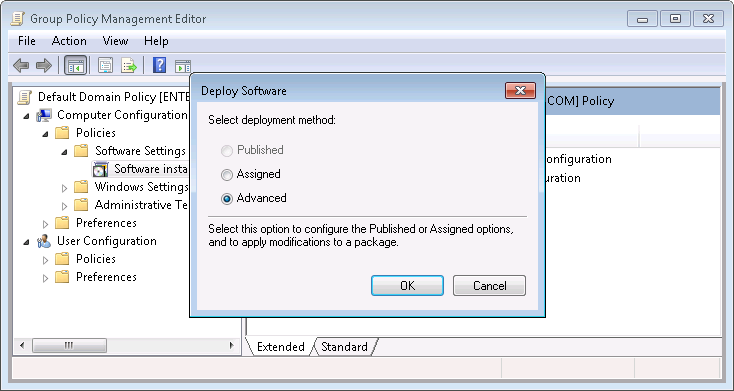Click the Software installation package icon
734x391 pixels.
(100, 169)
